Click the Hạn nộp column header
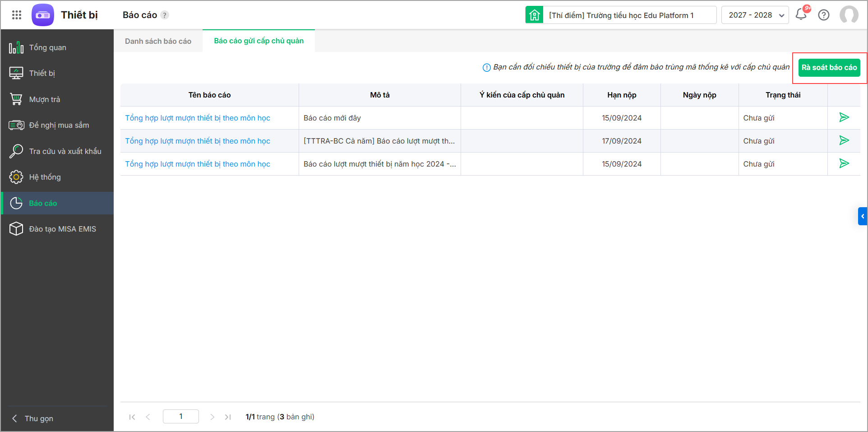Screen dimensions: 868x432 click(x=622, y=95)
